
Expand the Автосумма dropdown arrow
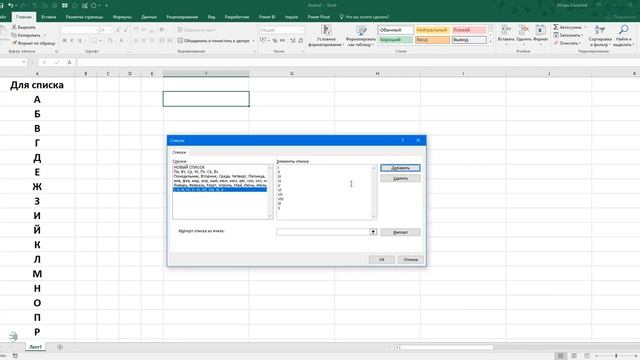point(585,27)
